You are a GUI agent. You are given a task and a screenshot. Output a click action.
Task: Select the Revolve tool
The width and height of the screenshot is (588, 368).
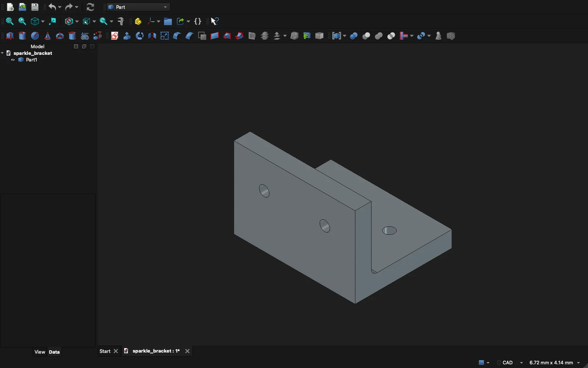(140, 36)
